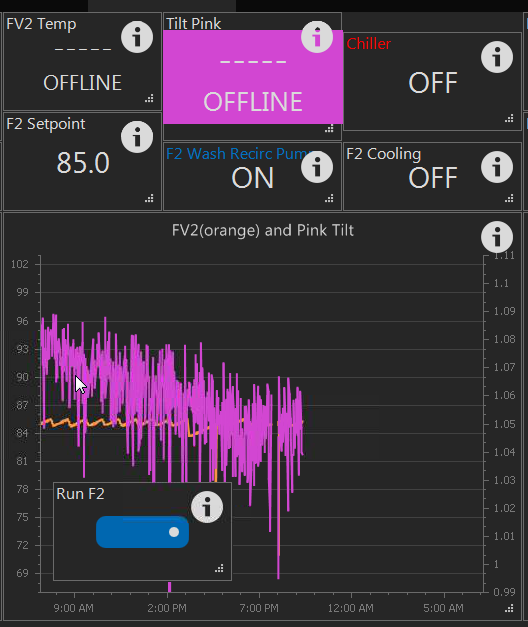Click the FV2 Temp OFFLINE reading
The height and width of the screenshot is (627, 528).
pyautogui.click(x=82, y=83)
